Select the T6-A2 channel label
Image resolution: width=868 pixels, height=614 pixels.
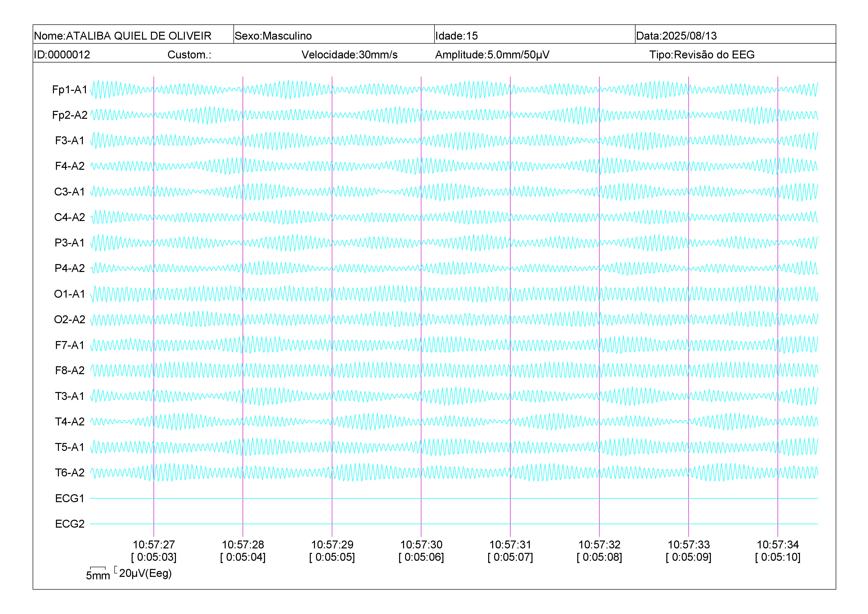tap(70, 473)
